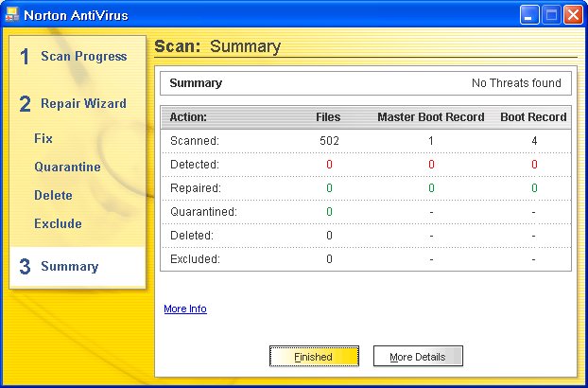The width and height of the screenshot is (588, 388).
Task: Click the 'Quarantined:' row label
Action: pos(203,212)
